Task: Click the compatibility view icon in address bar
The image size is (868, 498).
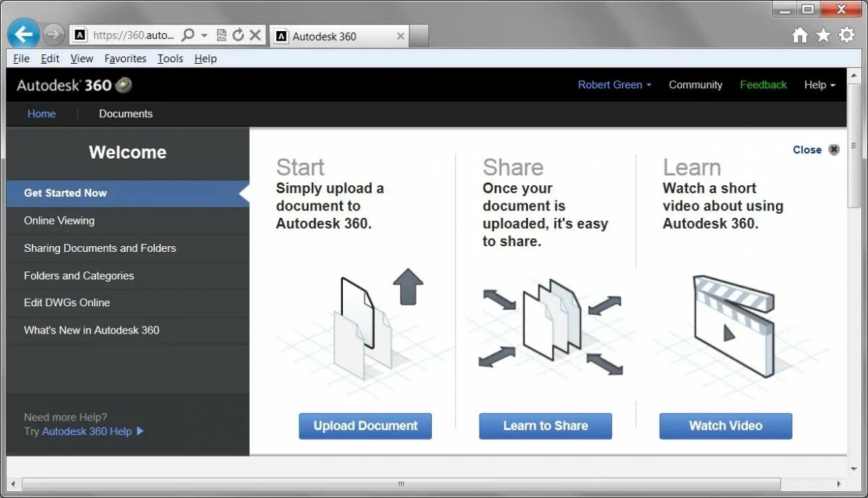Action: coord(222,35)
